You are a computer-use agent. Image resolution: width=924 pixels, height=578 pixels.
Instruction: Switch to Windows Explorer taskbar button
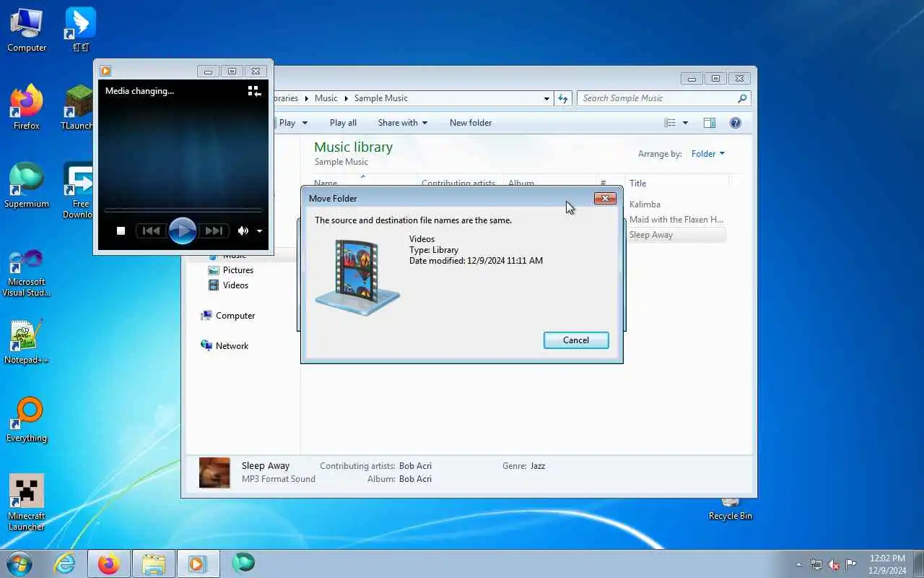click(x=154, y=564)
